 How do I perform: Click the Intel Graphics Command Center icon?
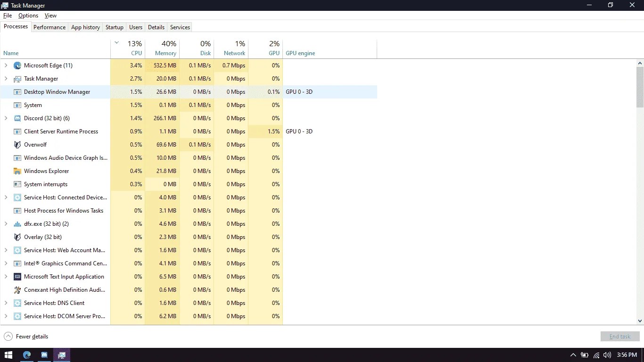17,263
